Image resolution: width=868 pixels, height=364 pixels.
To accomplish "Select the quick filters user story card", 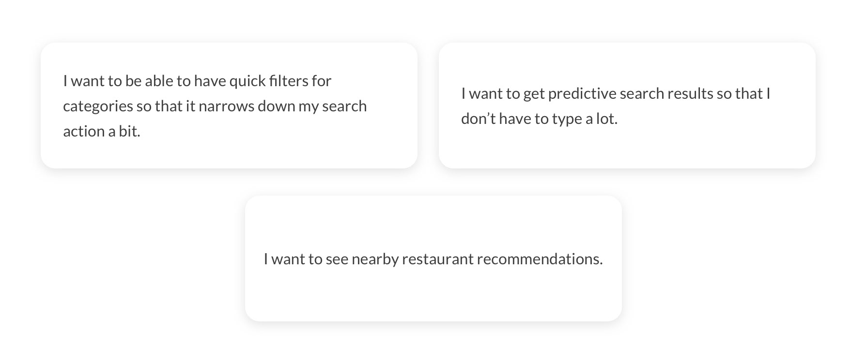I will [229, 106].
